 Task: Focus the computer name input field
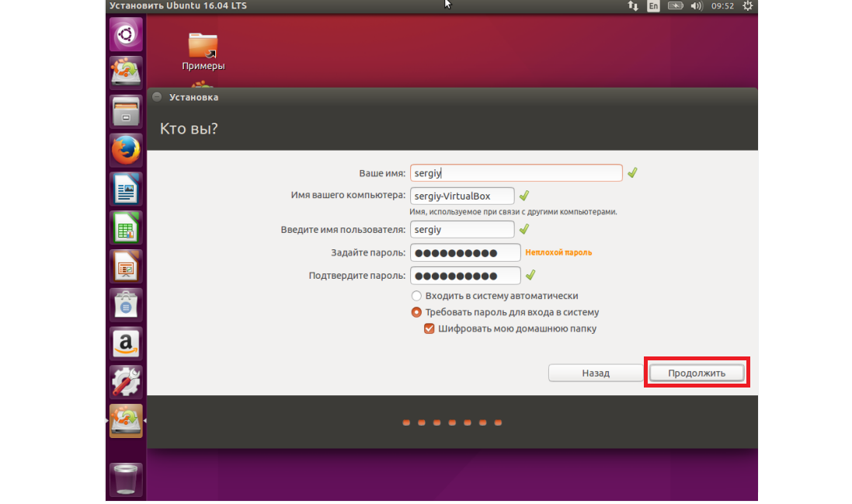[x=462, y=196]
